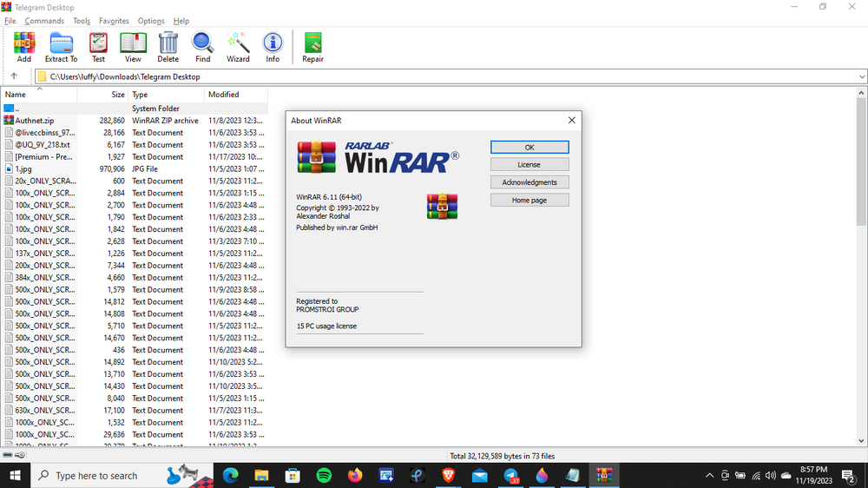Open the Commands menu
Viewport: 868px width, 488px height.
tap(44, 21)
